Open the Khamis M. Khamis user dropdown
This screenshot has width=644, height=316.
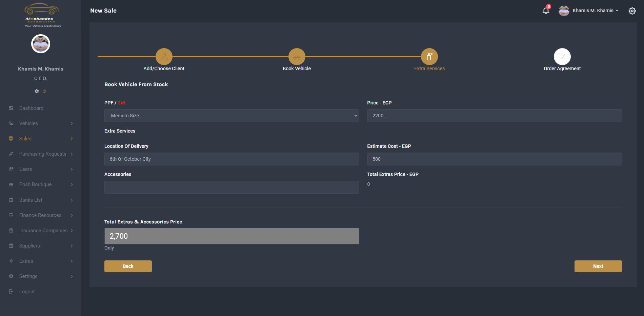pyautogui.click(x=596, y=11)
